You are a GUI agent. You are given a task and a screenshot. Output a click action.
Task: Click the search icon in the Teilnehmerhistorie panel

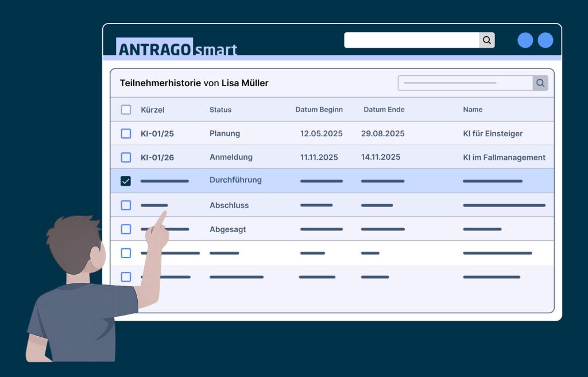540,83
